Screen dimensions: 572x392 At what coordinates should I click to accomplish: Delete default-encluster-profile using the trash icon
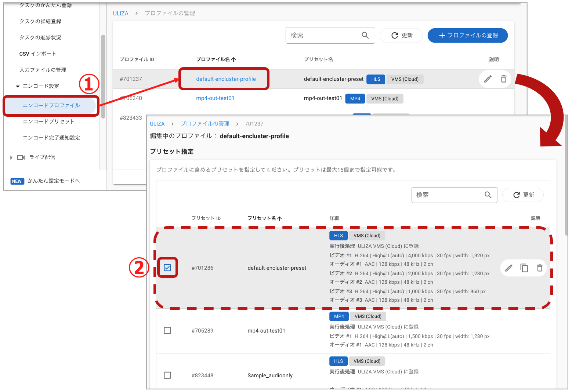504,79
